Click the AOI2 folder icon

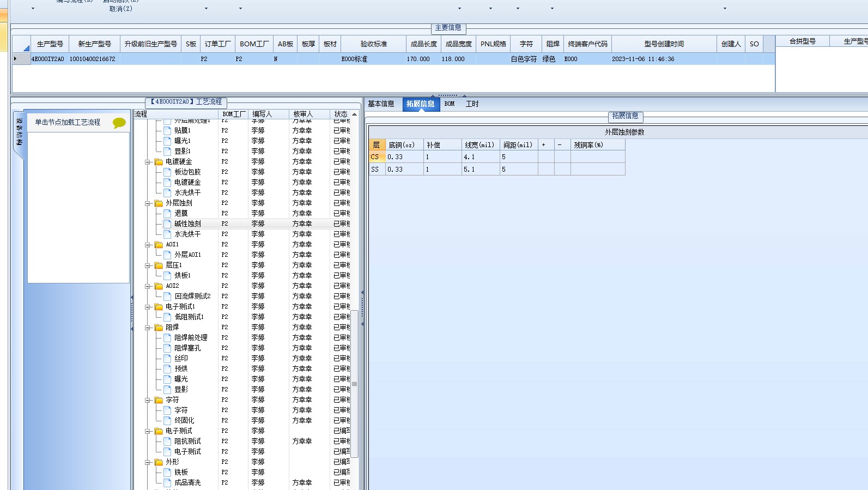point(159,286)
